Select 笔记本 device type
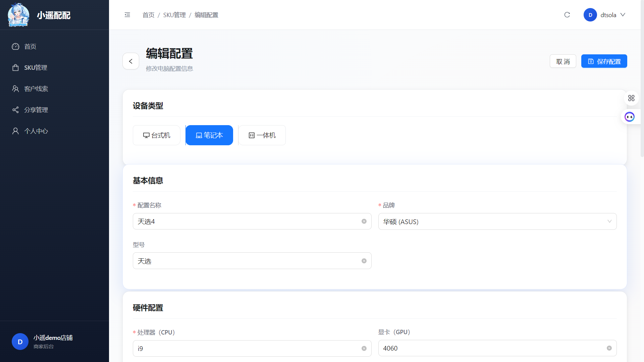The width and height of the screenshot is (644, 362). pos(209,135)
